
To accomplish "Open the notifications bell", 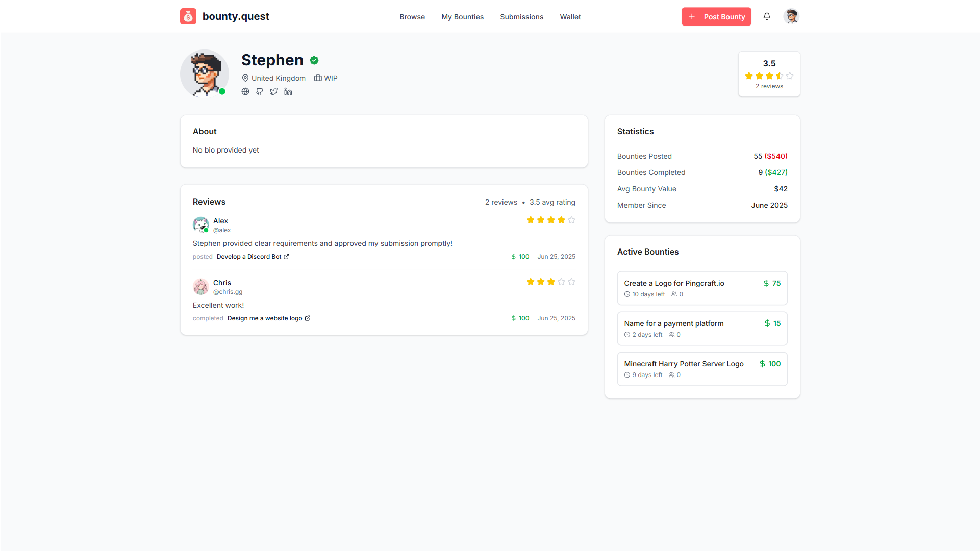I will click(x=767, y=16).
